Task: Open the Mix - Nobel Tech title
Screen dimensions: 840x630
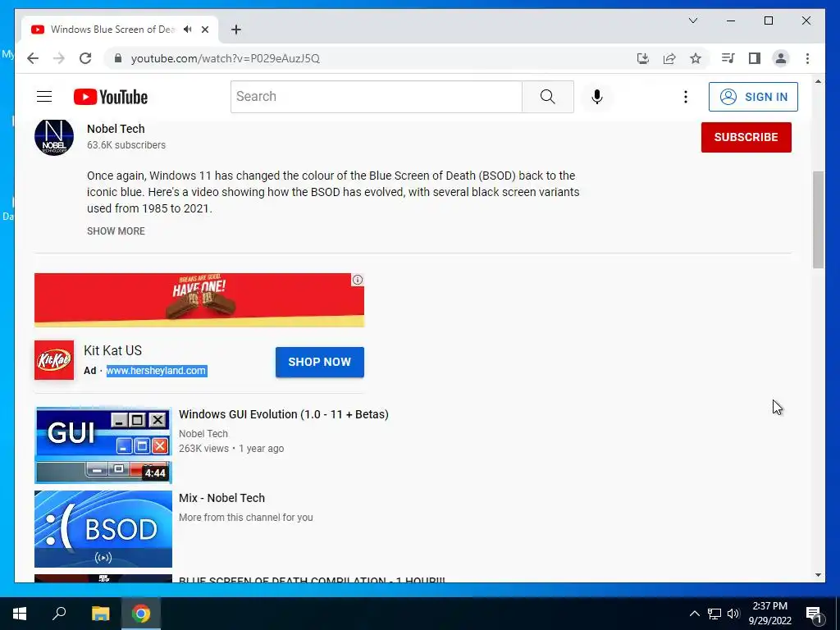Action: [x=221, y=498]
